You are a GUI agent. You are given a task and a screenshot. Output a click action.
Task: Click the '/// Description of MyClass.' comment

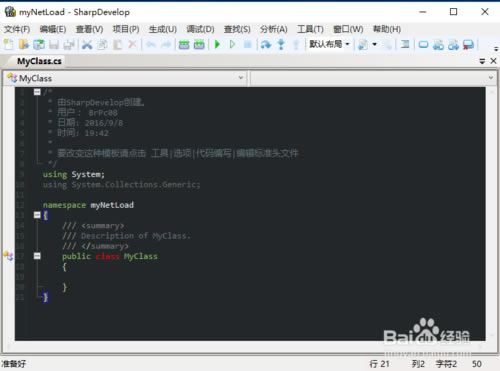126,236
